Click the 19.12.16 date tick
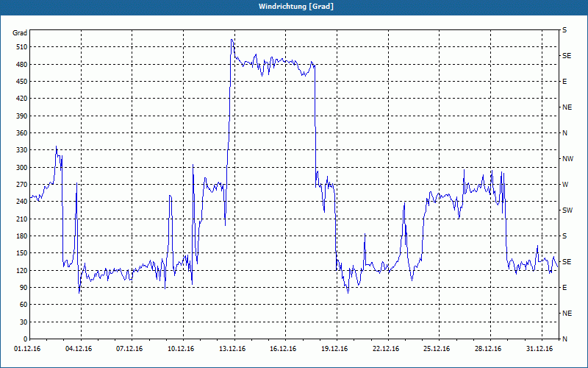The image size is (588, 368). [334, 349]
